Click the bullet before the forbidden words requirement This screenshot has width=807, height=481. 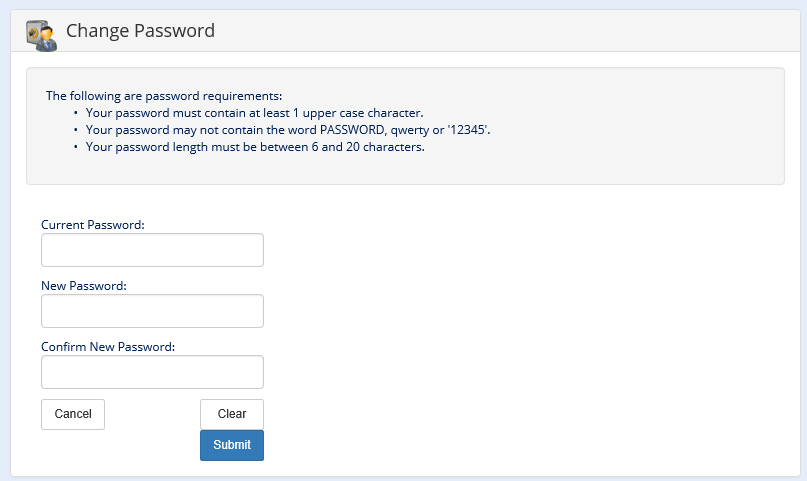(75, 130)
